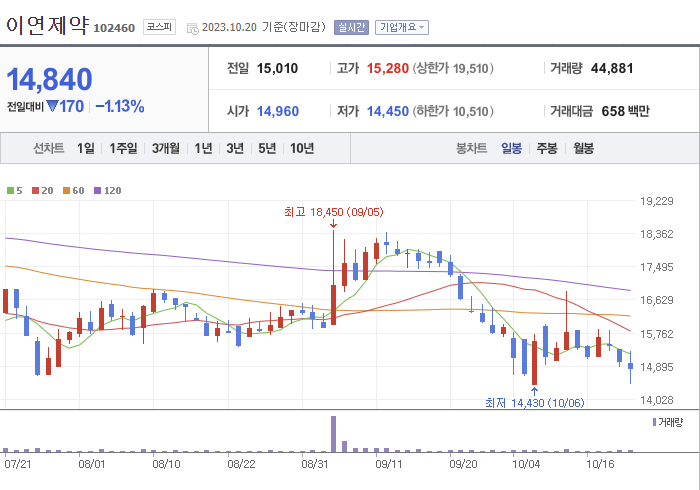This screenshot has width=700, height=490.
Task: Click the 상한가 19,510 text
Action: point(453,68)
